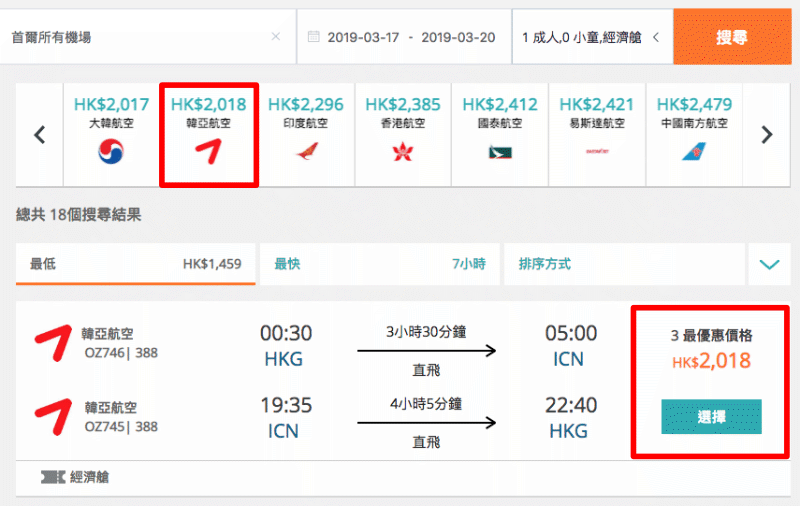Viewport: 800px width, 506px height.
Task: Choose the Cathay Pacific (國泰航空) logo
Action: click(x=500, y=152)
